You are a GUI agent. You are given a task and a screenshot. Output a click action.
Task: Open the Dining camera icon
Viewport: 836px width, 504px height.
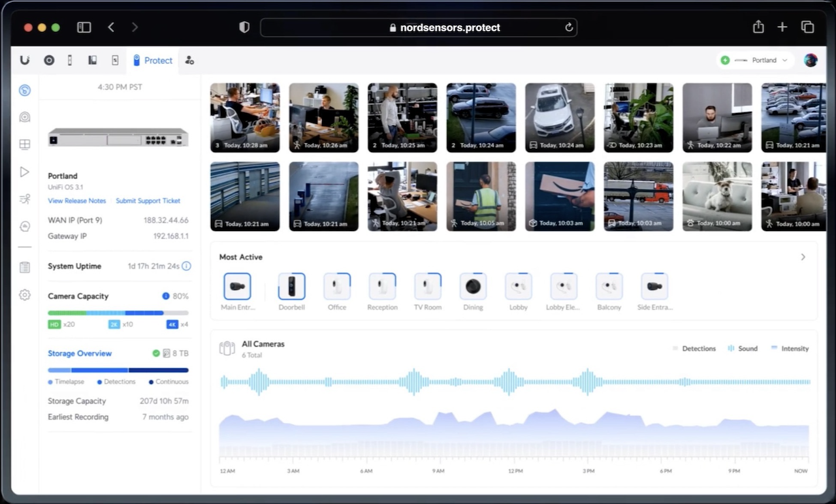[x=473, y=286]
